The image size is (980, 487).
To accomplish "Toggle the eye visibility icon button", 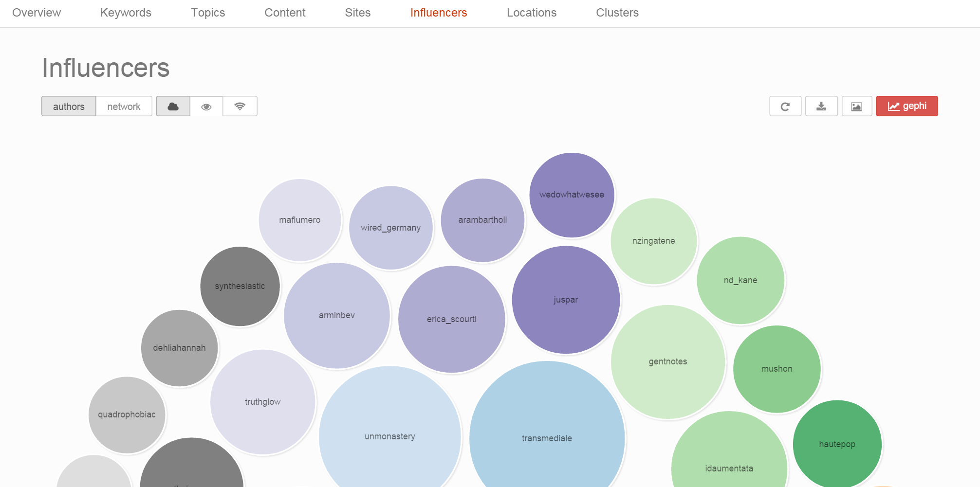I will point(206,107).
